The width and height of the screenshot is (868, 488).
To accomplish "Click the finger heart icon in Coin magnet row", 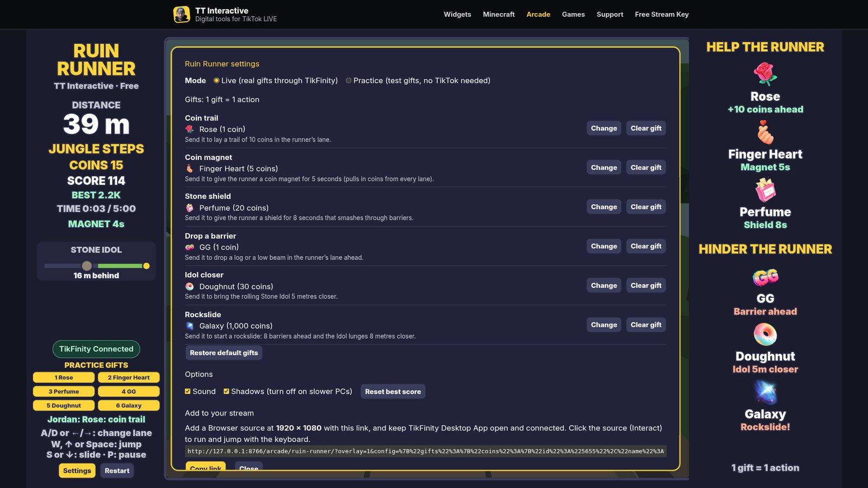I will (x=189, y=169).
